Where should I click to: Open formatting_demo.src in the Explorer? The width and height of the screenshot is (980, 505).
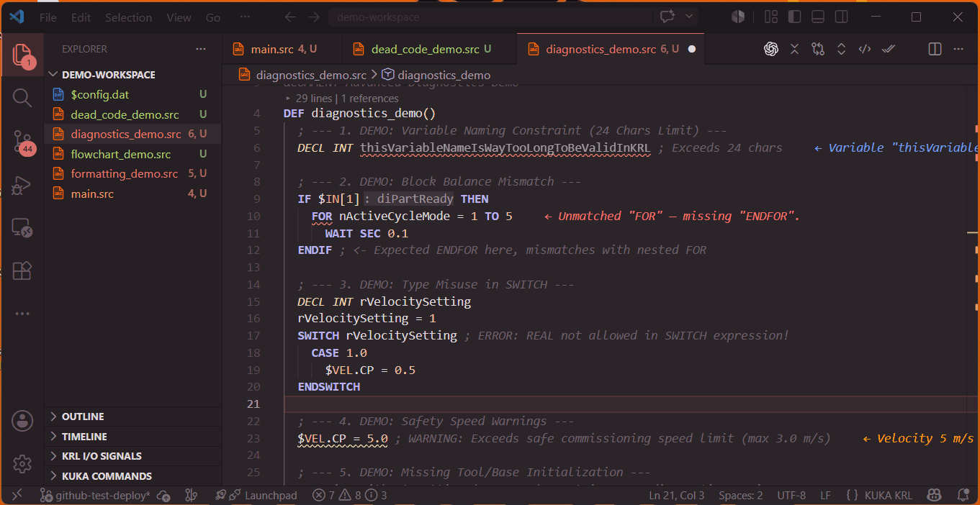click(133, 174)
